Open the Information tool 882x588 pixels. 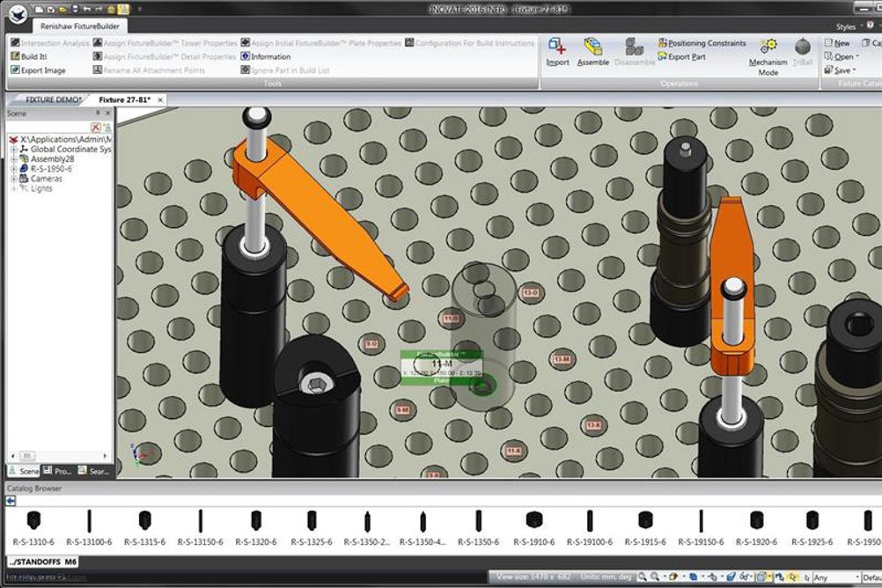pos(266,56)
